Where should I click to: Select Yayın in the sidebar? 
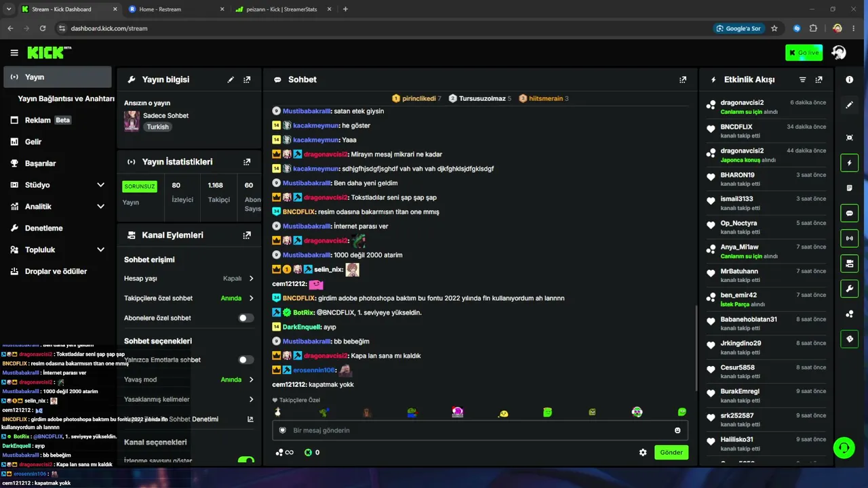pos(58,77)
